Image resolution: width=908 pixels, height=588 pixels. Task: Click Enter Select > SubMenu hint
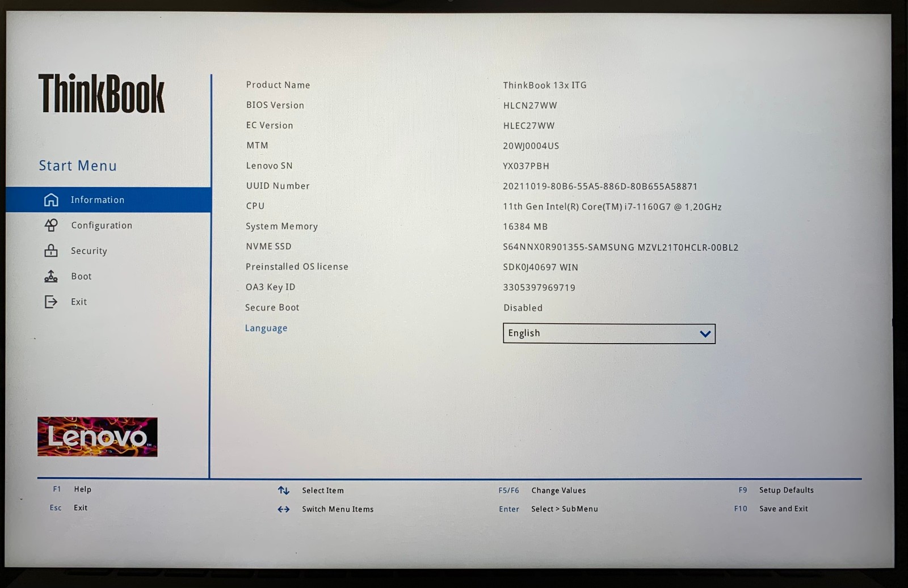[x=548, y=509]
